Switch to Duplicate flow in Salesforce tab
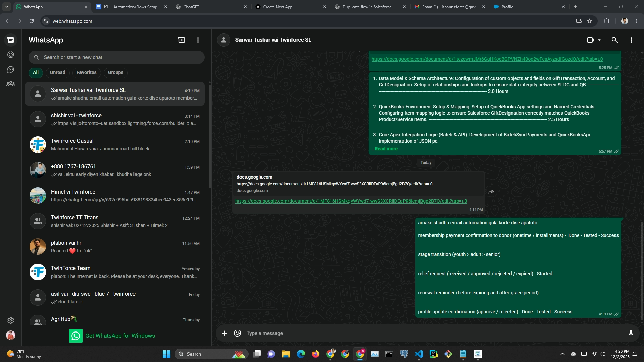Image resolution: width=644 pixels, height=362 pixels. 367,7
